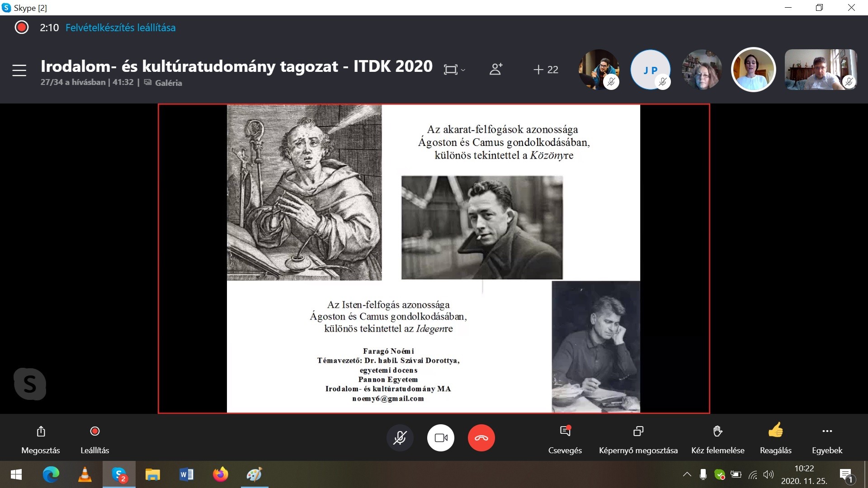The height and width of the screenshot is (488, 868).
Task: Open the volume control in system tray
Action: coord(768,474)
